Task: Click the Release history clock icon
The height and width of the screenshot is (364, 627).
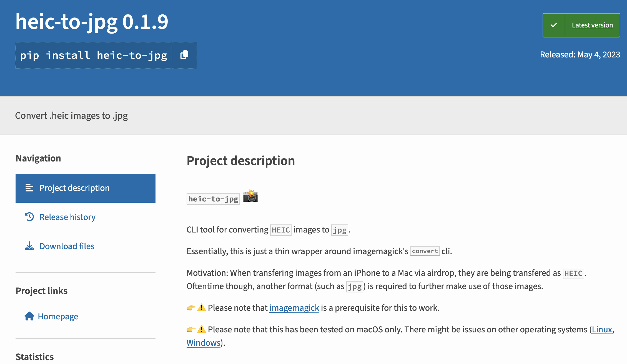Action: [x=29, y=217]
